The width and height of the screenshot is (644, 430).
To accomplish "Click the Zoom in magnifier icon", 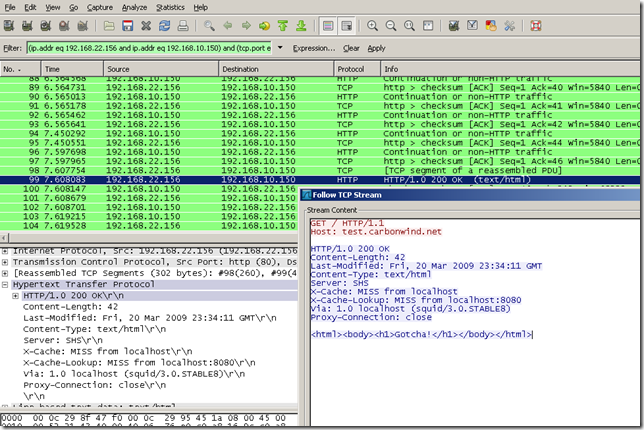I will [x=373, y=26].
